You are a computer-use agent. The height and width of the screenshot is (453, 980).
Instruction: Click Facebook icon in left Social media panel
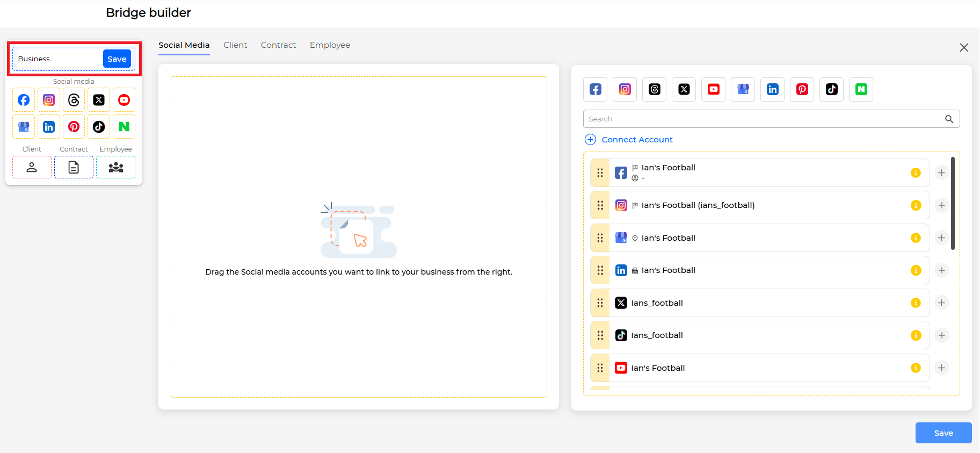(x=24, y=100)
